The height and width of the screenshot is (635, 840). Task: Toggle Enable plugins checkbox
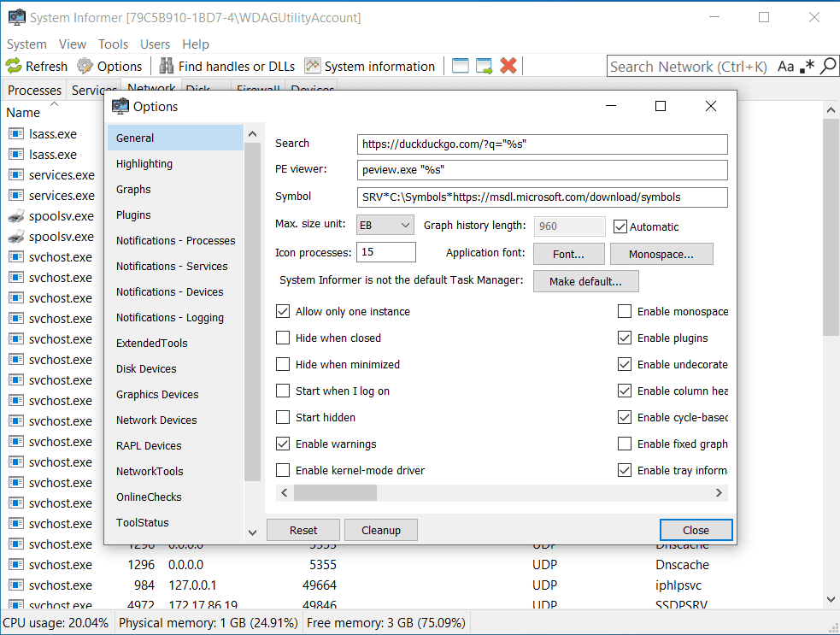pyautogui.click(x=625, y=338)
